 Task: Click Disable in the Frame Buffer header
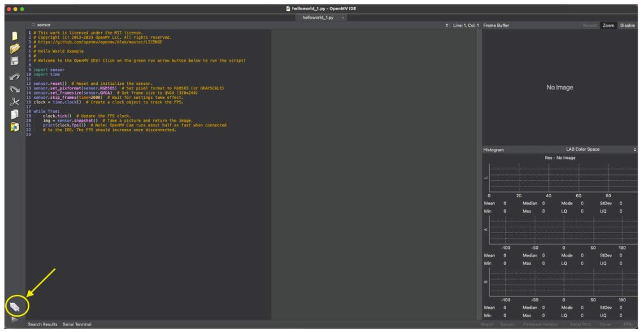[x=627, y=26]
